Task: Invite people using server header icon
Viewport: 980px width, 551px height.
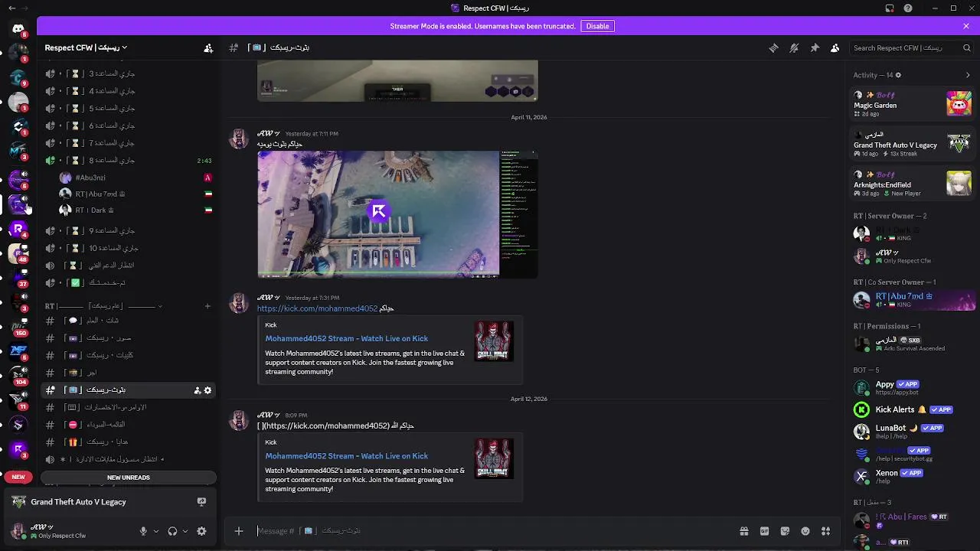Action: (208, 47)
